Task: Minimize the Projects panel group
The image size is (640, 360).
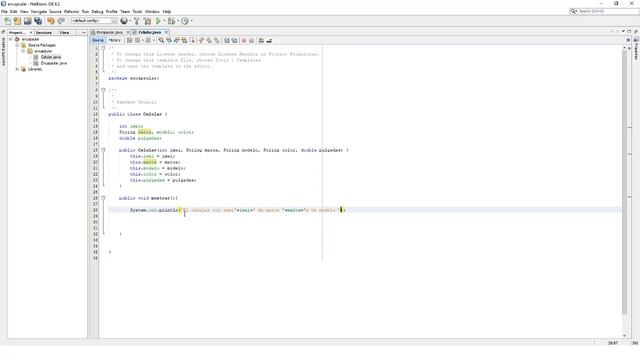Action: click(84, 32)
